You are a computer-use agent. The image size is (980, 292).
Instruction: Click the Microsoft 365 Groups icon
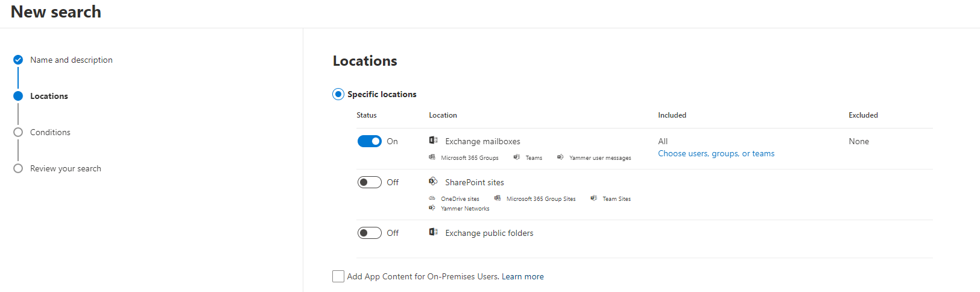click(432, 157)
